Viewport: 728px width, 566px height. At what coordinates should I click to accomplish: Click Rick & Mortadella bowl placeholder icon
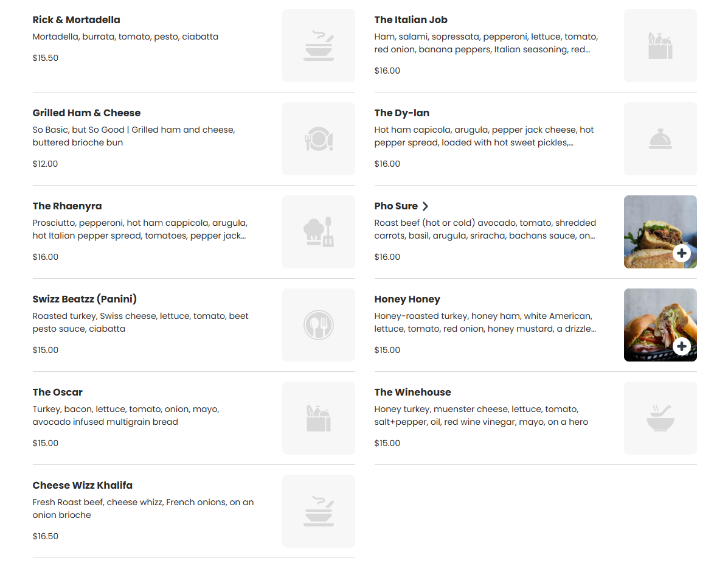pos(319,46)
